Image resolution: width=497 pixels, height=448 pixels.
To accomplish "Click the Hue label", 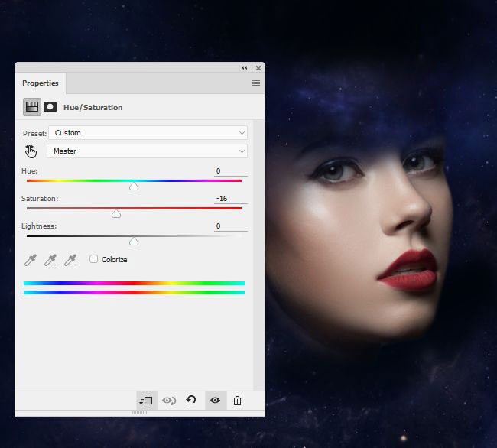I will pos(30,170).
